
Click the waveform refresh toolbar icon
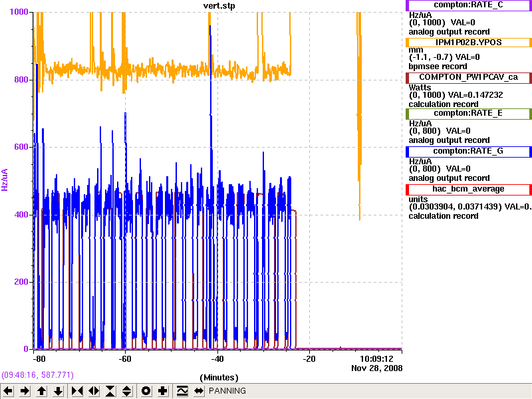[182, 391]
